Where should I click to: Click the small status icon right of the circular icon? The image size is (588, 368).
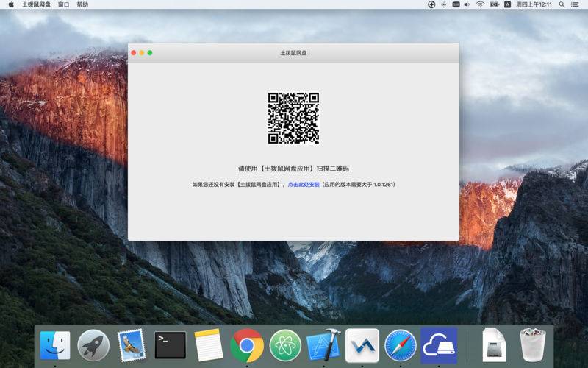pos(444,4)
